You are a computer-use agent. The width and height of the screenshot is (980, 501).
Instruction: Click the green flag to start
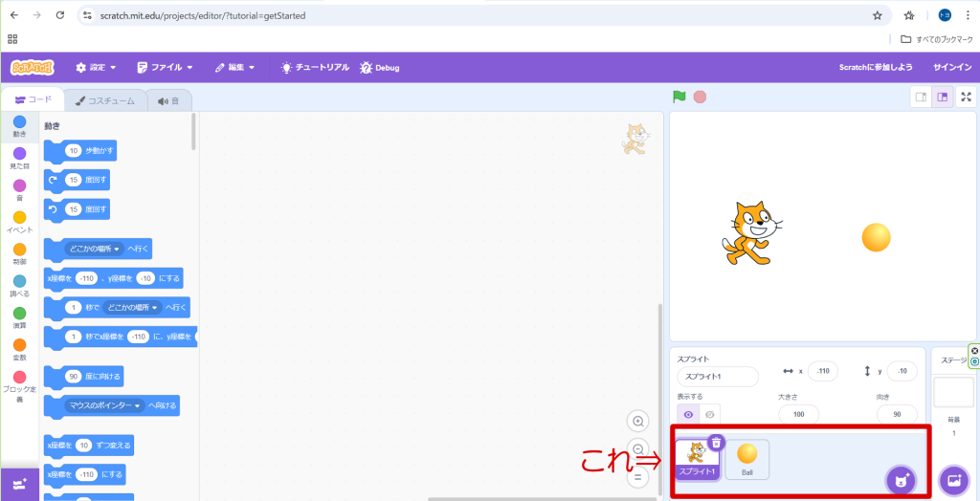pos(679,97)
